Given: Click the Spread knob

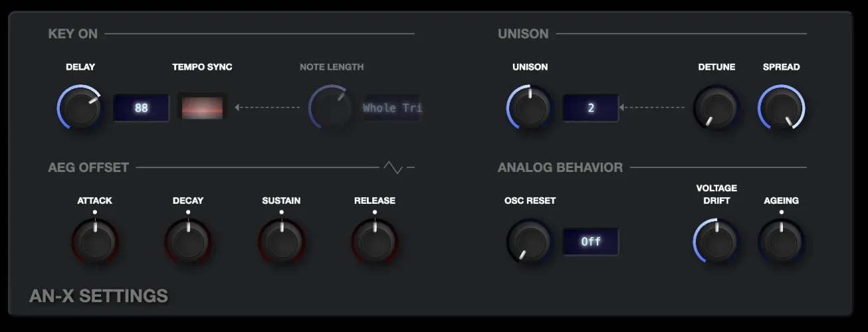Looking at the screenshot, I should click(782, 108).
